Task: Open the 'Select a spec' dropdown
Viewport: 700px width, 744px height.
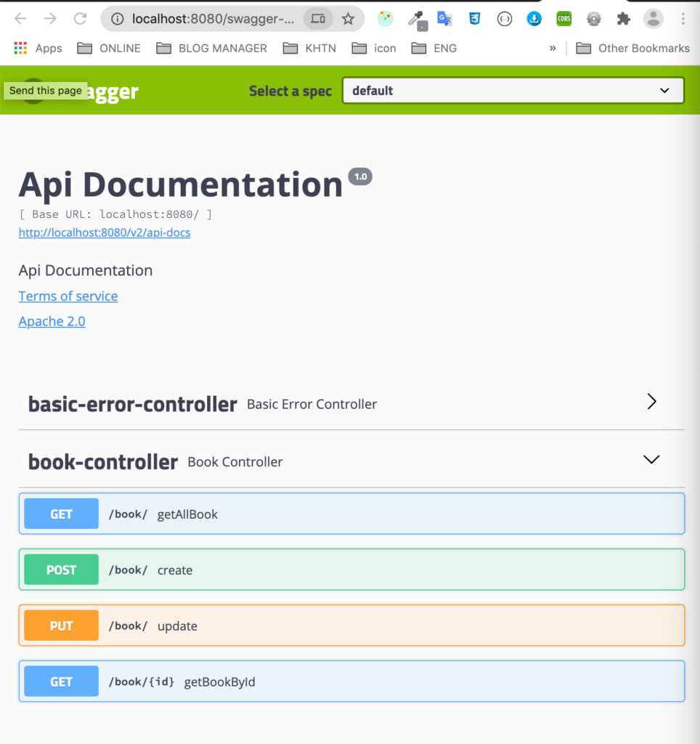Action: pos(513,90)
